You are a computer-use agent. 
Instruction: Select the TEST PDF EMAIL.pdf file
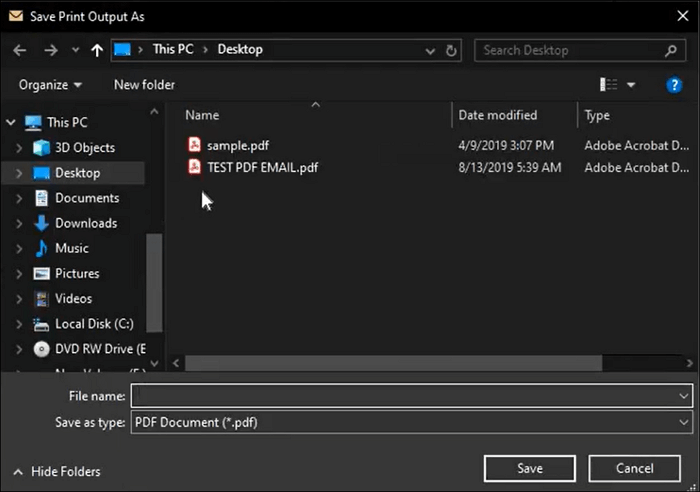[261, 167]
